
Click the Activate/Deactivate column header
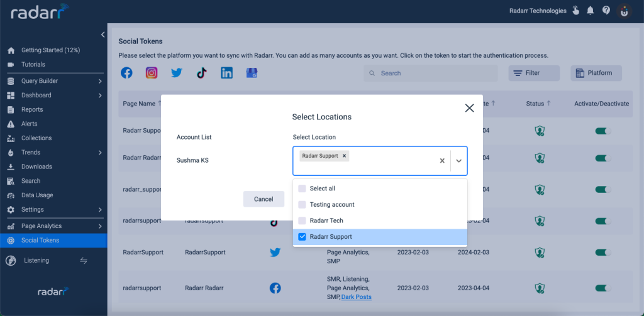pos(601,104)
